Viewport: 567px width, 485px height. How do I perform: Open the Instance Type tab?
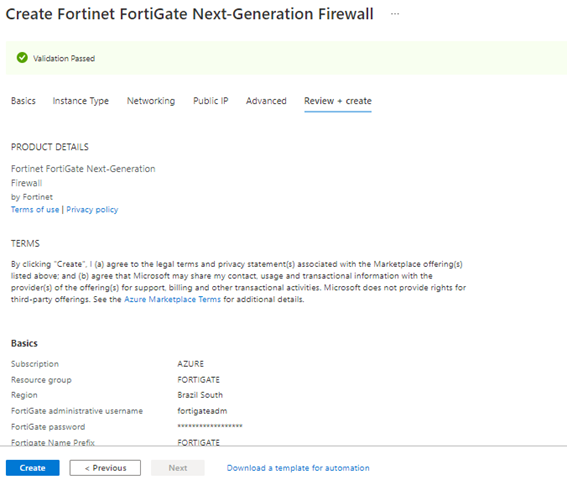(x=81, y=101)
